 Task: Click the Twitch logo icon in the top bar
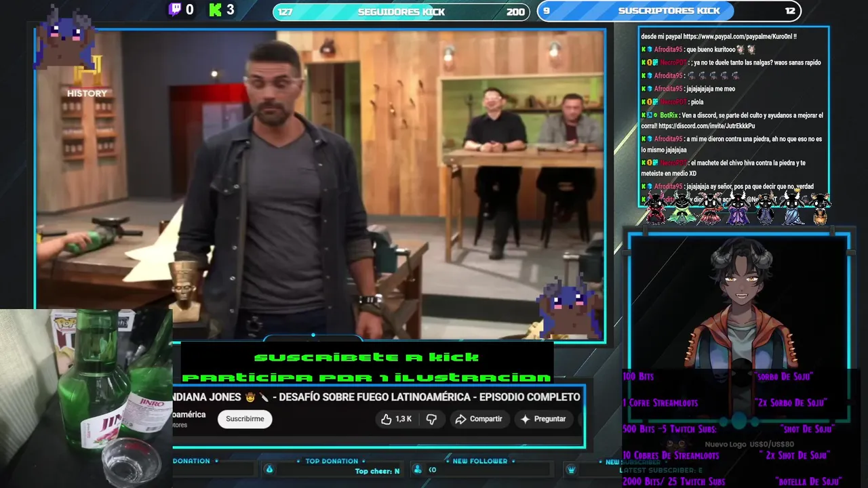(175, 9)
